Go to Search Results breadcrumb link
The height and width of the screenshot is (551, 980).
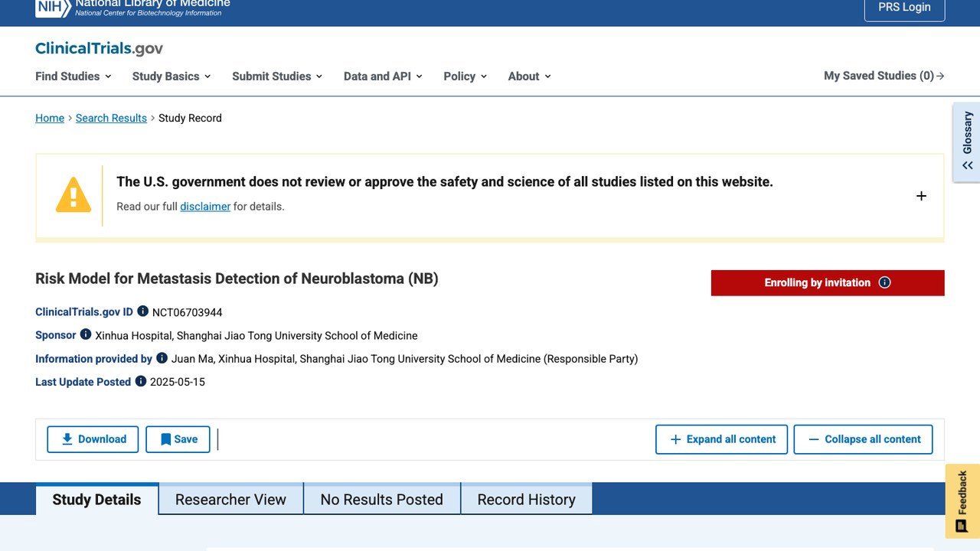(111, 118)
